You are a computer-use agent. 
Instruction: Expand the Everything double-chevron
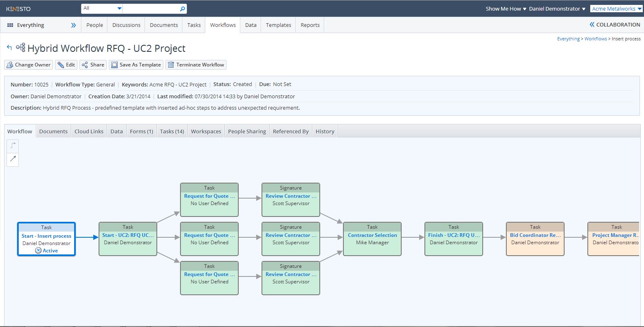(73, 25)
